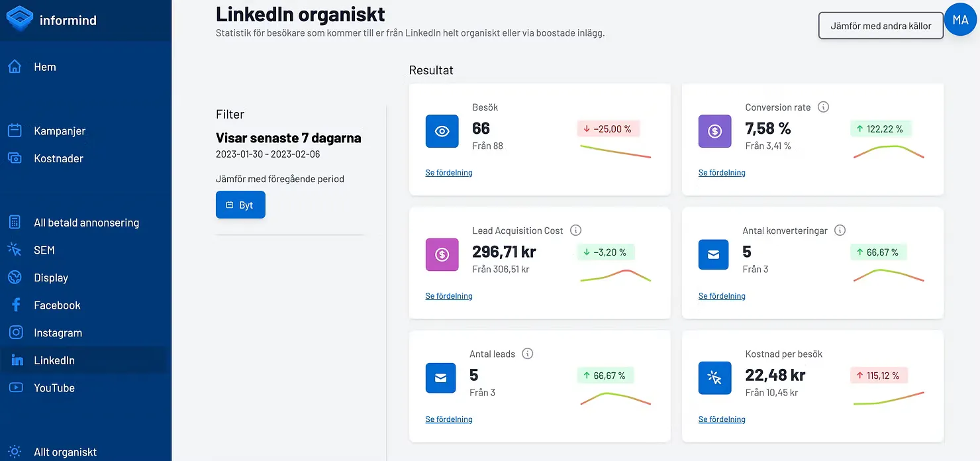This screenshot has height=461, width=980.
Task: Click the Jämför med andra källor button
Action: (x=881, y=25)
